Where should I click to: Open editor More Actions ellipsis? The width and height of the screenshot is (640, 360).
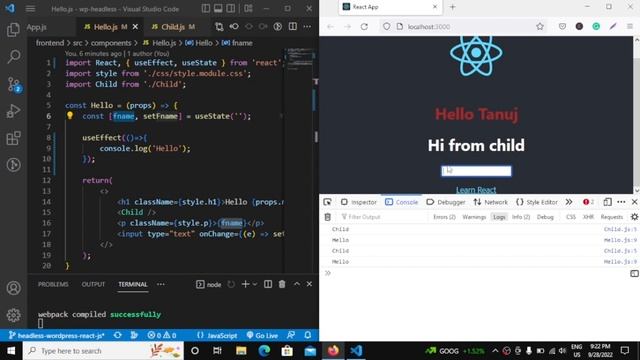click(x=307, y=27)
